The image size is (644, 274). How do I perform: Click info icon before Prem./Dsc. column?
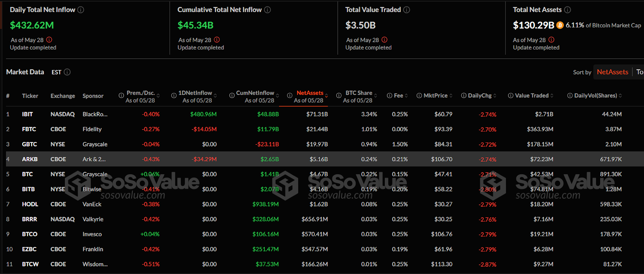tap(121, 96)
